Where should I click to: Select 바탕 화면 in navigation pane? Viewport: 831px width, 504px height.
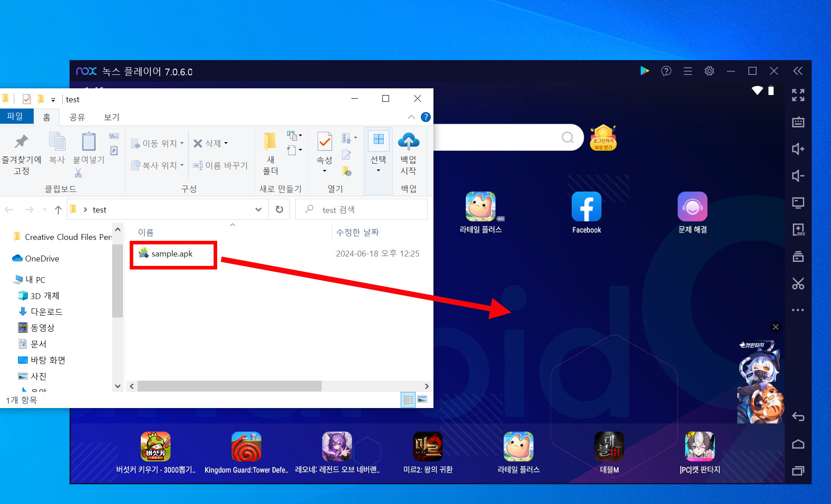pos(42,360)
